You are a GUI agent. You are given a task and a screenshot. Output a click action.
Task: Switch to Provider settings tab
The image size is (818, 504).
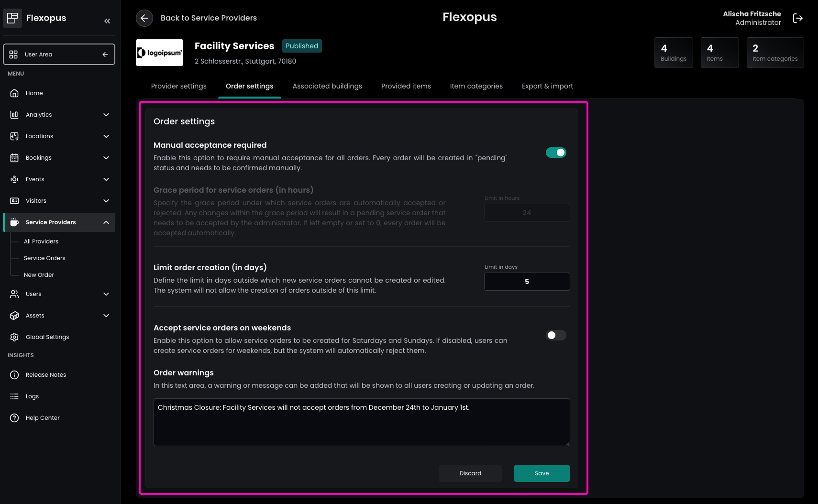(179, 86)
